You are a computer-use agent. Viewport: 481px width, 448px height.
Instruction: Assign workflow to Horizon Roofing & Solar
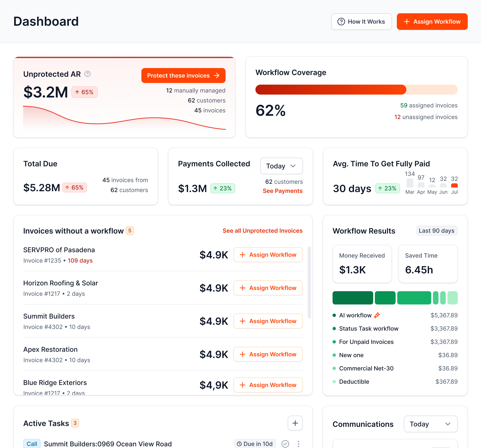pyautogui.click(x=268, y=288)
